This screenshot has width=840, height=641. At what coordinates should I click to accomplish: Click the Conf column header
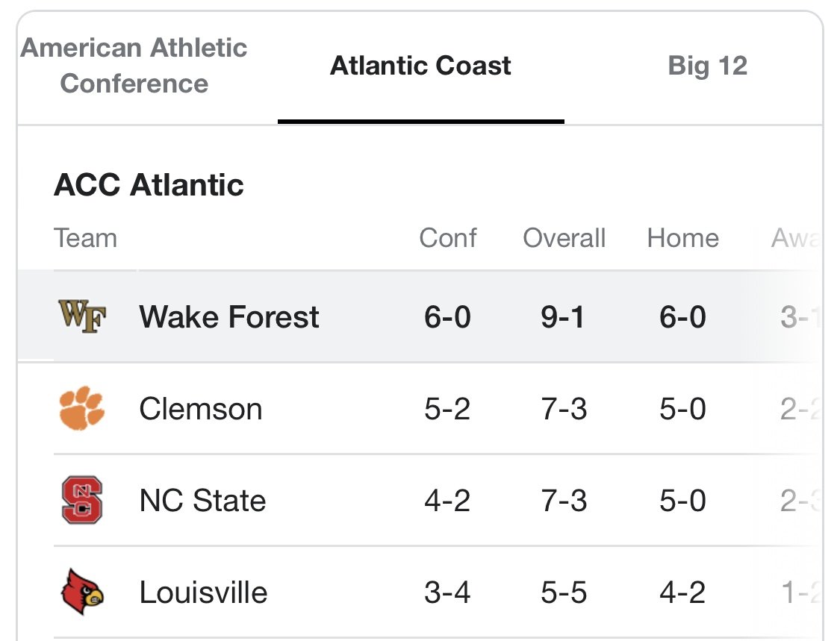click(x=448, y=238)
